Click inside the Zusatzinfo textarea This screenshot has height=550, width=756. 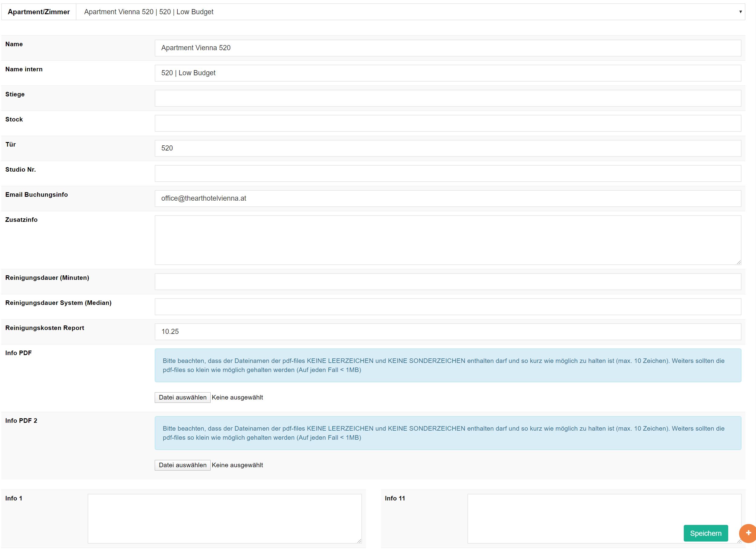pos(448,240)
